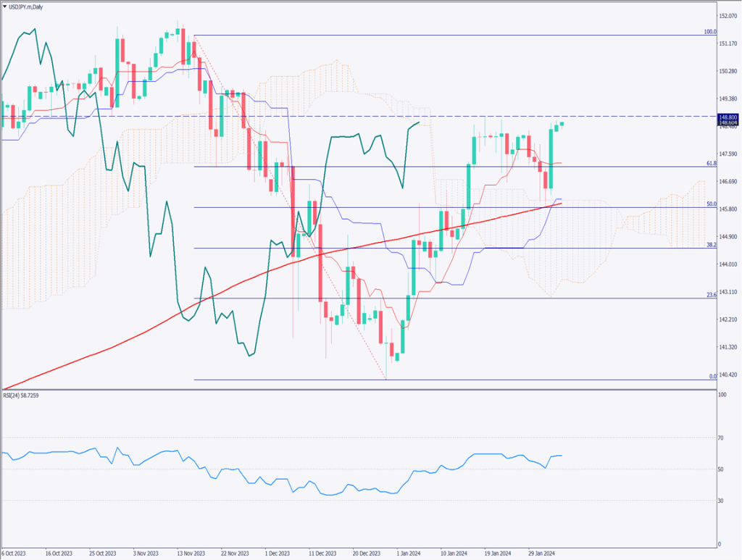Click the 0.0 Fibonacci level label
742x560 pixels.
(x=712, y=377)
